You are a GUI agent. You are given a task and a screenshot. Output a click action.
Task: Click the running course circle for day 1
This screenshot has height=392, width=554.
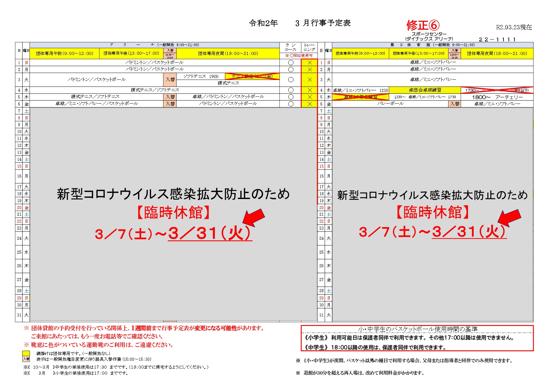click(291, 63)
